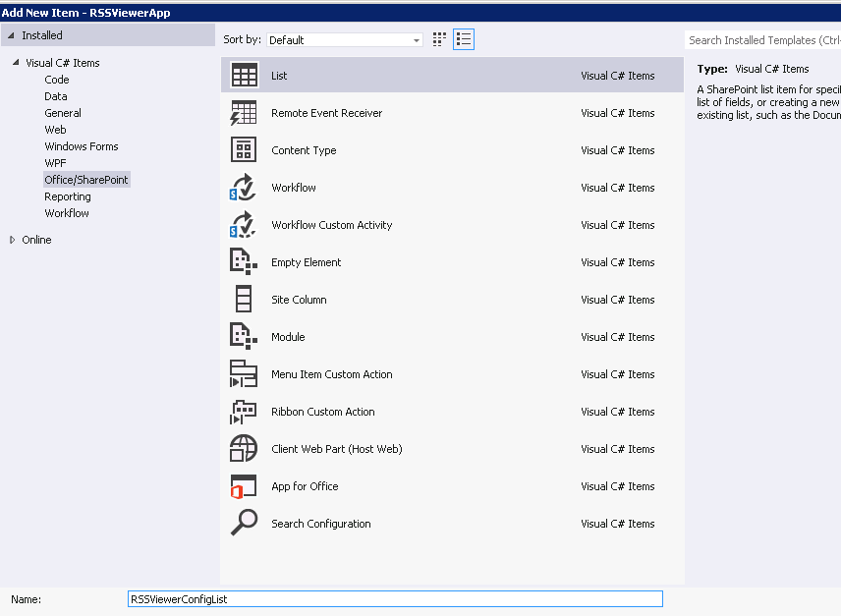Click the Installed header label
The image size is (841, 616).
point(42,35)
